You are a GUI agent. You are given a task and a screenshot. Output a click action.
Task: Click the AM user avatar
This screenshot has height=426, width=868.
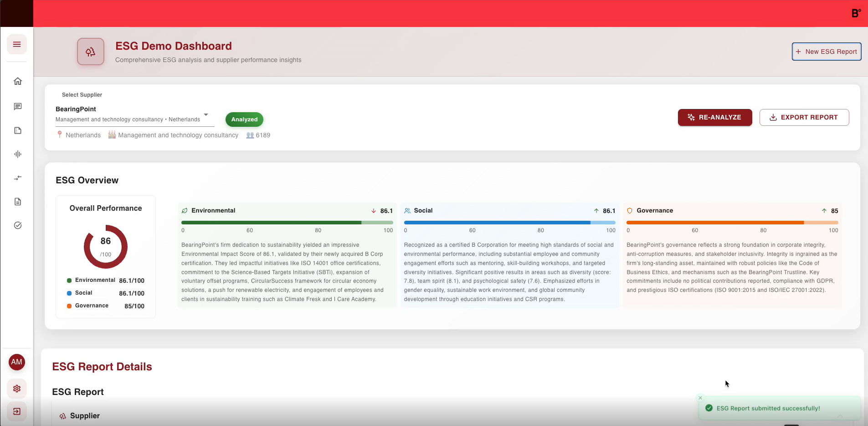coord(17,362)
